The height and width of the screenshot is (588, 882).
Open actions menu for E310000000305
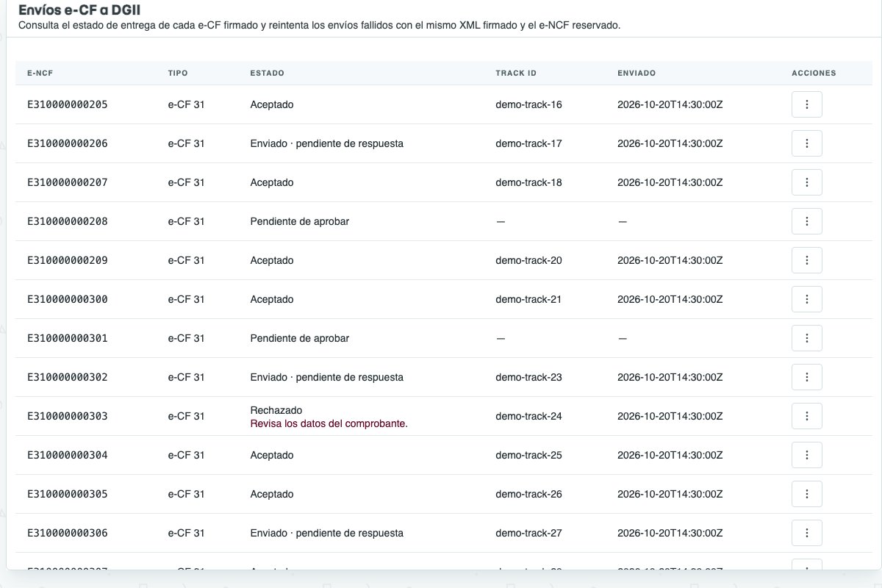click(x=806, y=494)
